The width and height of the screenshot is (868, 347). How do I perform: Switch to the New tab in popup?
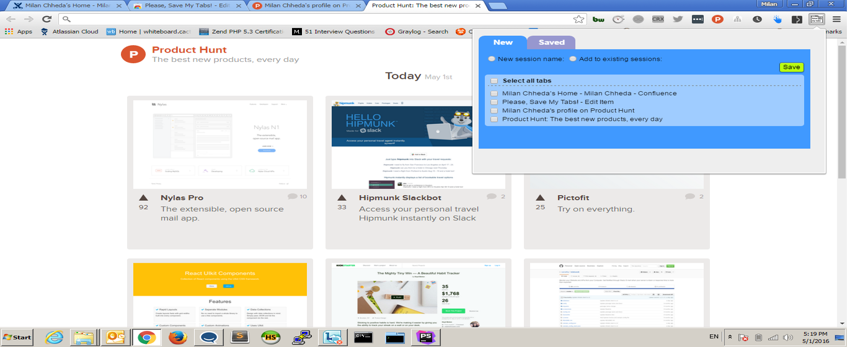tap(503, 42)
